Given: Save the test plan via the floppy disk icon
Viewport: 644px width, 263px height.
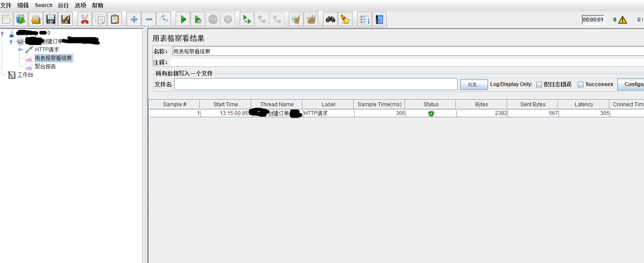Looking at the screenshot, I should (x=51, y=19).
